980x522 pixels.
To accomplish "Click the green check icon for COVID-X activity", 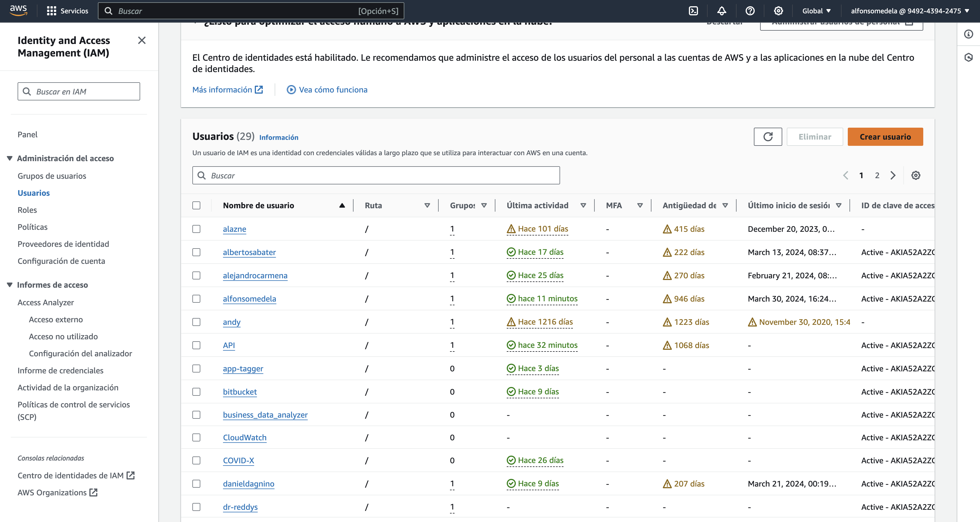I will click(x=511, y=460).
